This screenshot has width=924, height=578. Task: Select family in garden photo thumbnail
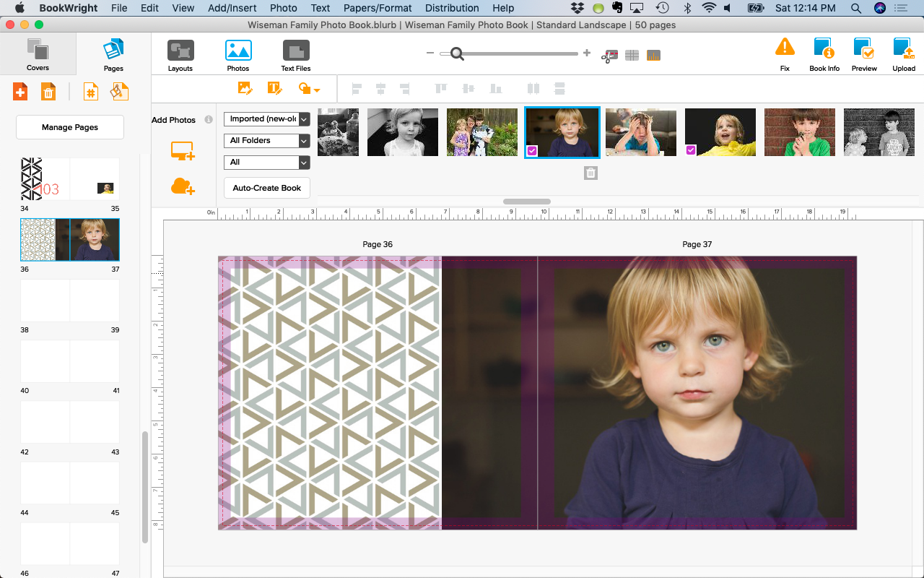point(482,132)
